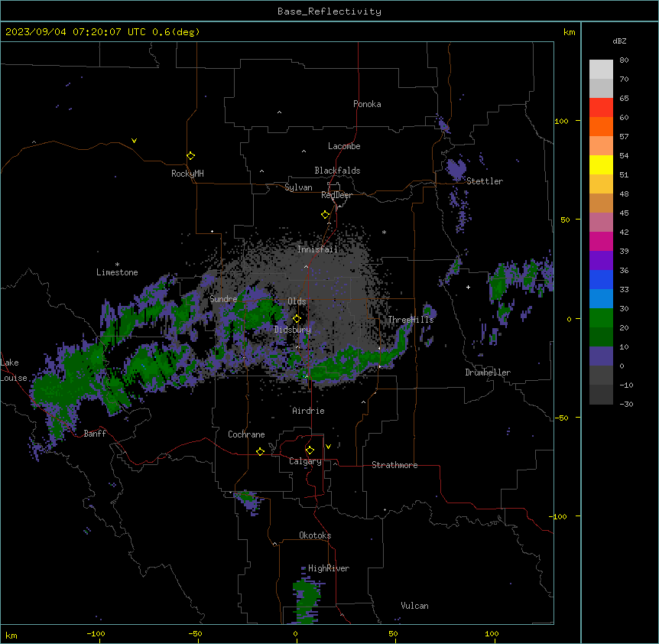Screen dimensions: 659x644
Task: Click the Ponoka city label
Action: pos(367,104)
